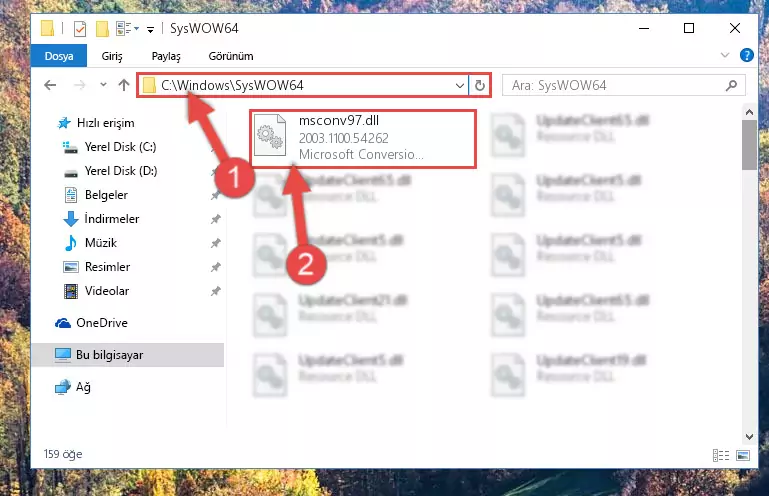Image resolution: width=769 pixels, height=496 pixels.
Task: Click the Belgeler document icon
Action: [71, 195]
